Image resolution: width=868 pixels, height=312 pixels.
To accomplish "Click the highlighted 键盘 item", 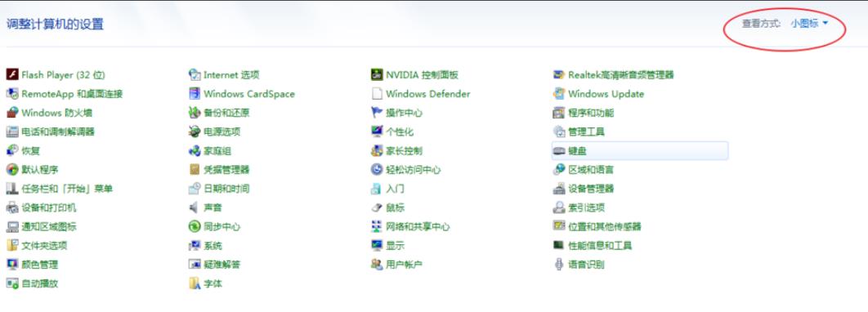I will coord(639,150).
